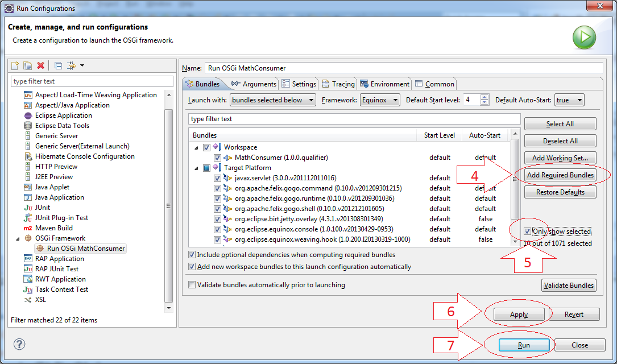The image size is (617, 364).
Task: Disable Add new workspace bundles automatically
Action: 192,266
